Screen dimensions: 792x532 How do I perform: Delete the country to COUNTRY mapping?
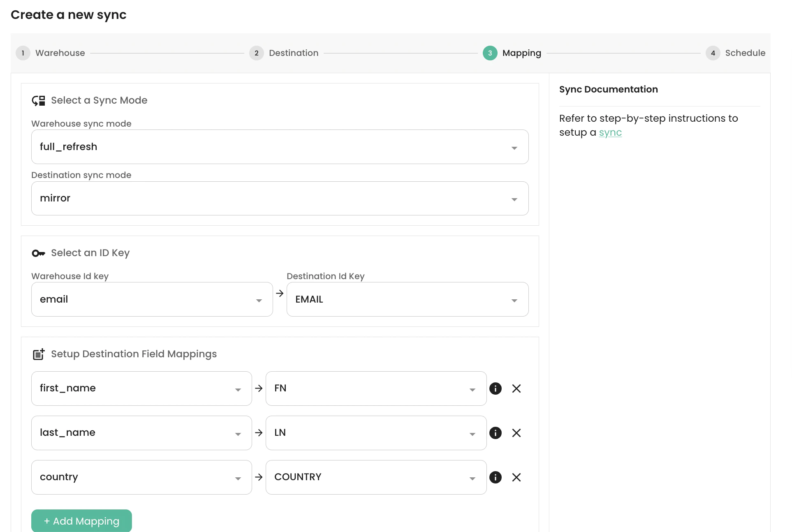tap(516, 477)
